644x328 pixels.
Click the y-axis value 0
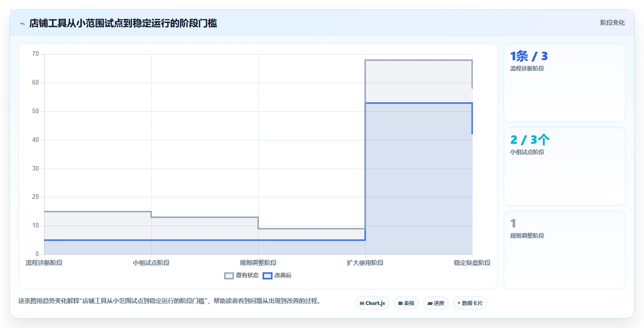click(37, 254)
